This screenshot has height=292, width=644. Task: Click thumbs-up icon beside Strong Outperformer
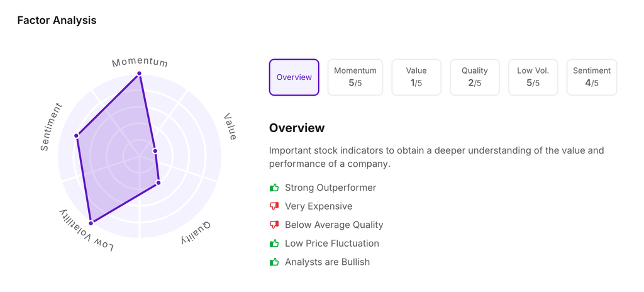tap(274, 188)
